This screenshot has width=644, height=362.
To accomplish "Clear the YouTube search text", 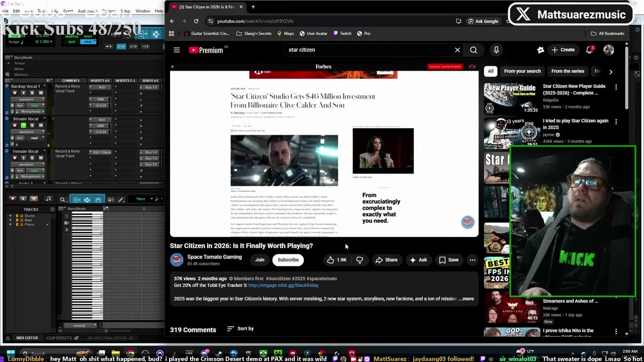I will pyautogui.click(x=457, y=50).
